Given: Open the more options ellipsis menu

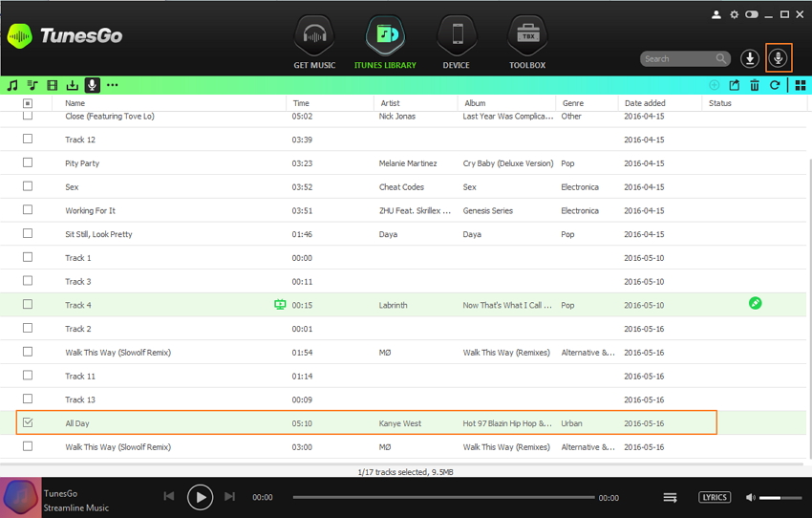Looking at the screenshot, I should pyautogui.click(x=113, y=86).
